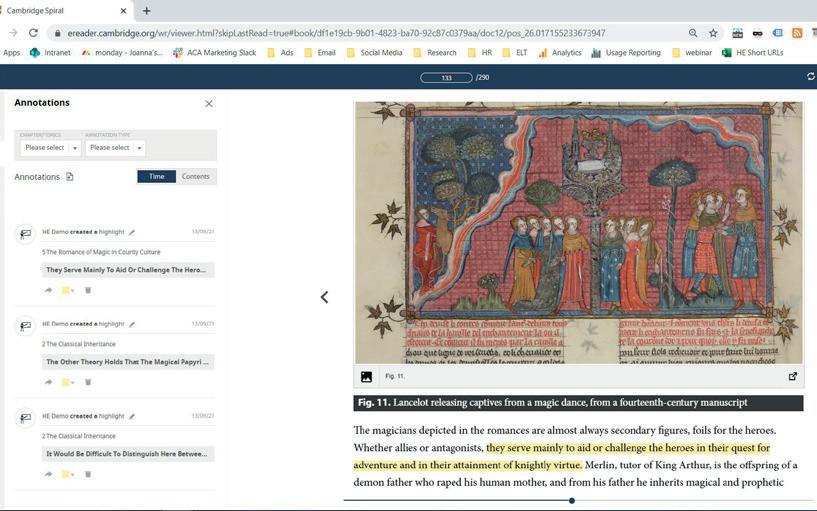Click the reading progress slider handle
The width and height of the screenshot is (817, 511).
pyautogui.click(x=572, y=501)
